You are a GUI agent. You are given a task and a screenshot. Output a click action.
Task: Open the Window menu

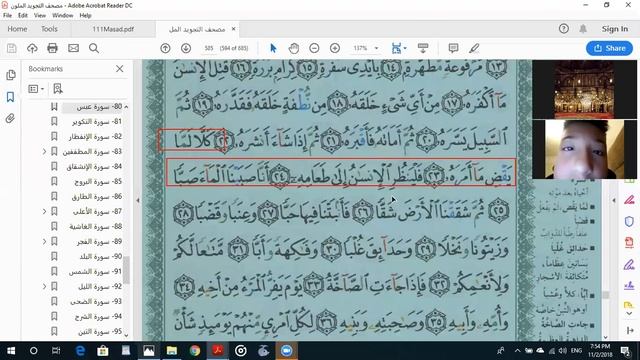tap(62, 15)
